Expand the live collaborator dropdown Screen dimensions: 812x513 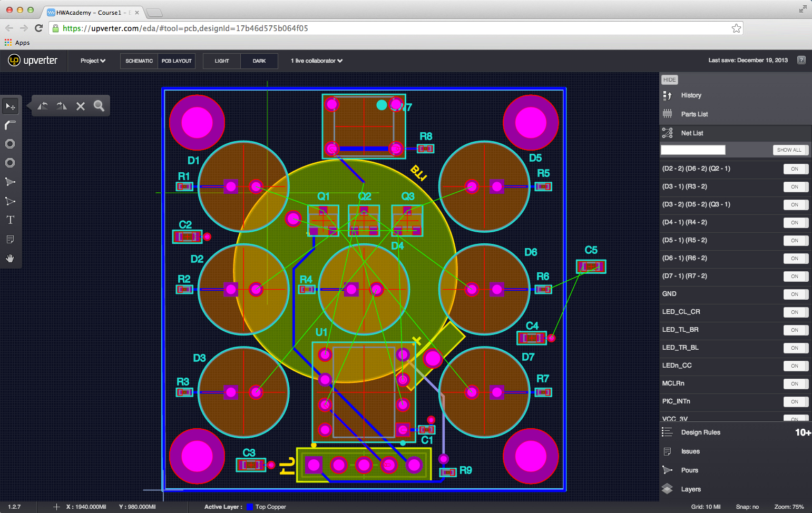coord(317,61)
